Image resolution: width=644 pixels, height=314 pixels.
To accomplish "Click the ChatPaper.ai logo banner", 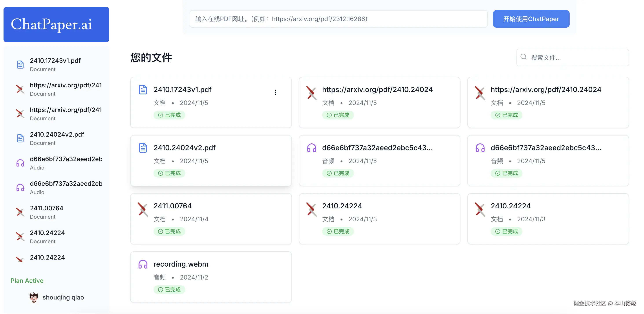I will [56, 24].
